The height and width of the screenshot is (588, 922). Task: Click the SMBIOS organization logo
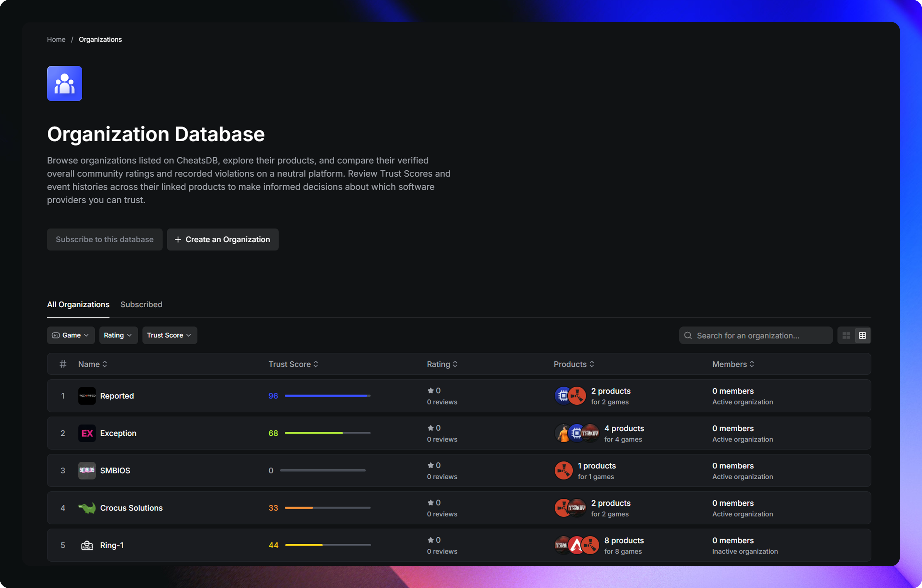tap(87, 471)
